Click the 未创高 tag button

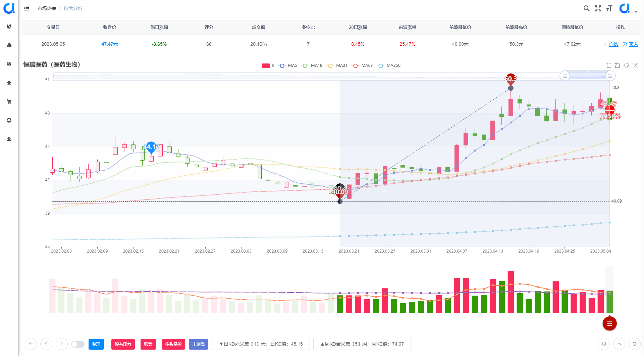(199, 344)
